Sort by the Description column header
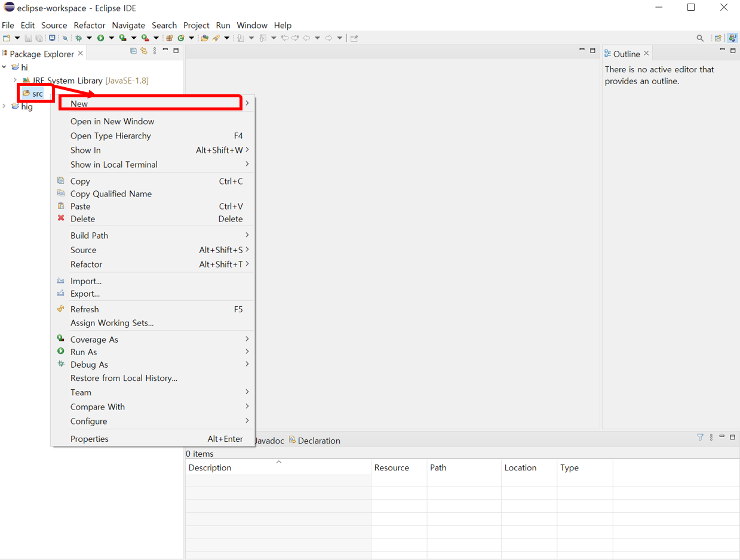This screenshot has height=560, width=740. tap(278, 467)
